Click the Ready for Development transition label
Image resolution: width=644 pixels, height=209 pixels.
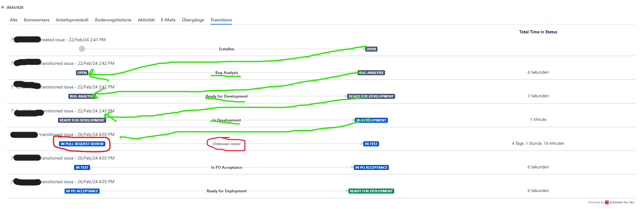pos(227,96)
